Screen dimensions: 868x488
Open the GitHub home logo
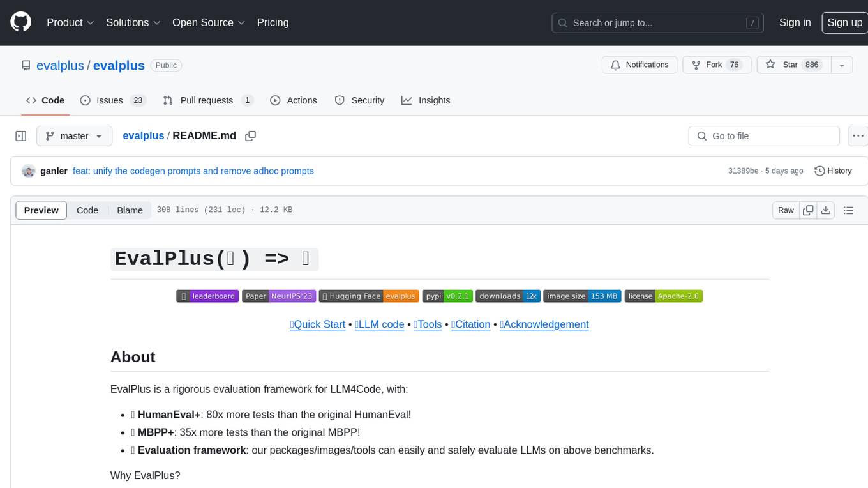pos(20,22)
